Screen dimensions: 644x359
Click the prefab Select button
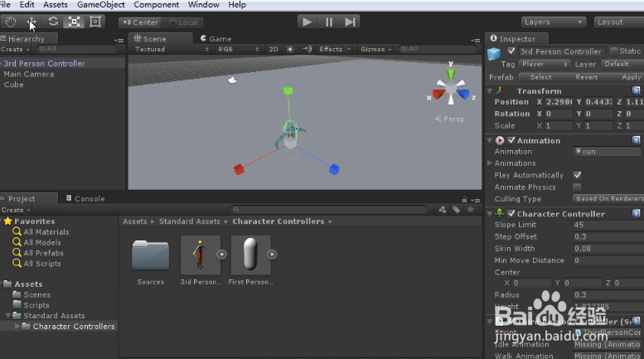click(x=540, y=77)
